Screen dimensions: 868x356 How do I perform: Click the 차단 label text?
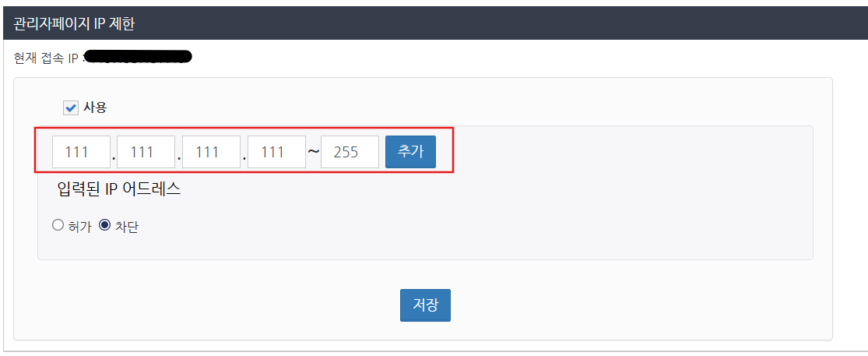[127, 227]
